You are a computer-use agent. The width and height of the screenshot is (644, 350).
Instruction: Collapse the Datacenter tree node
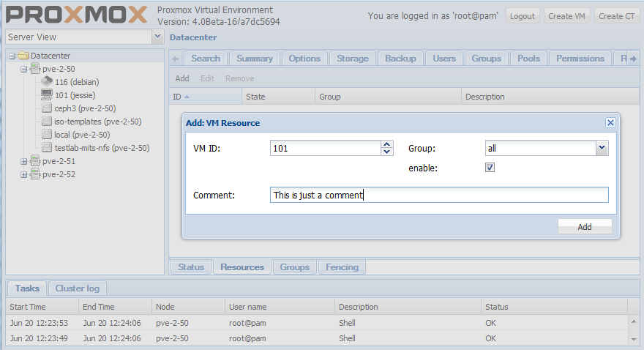click(x=12, y=56)
